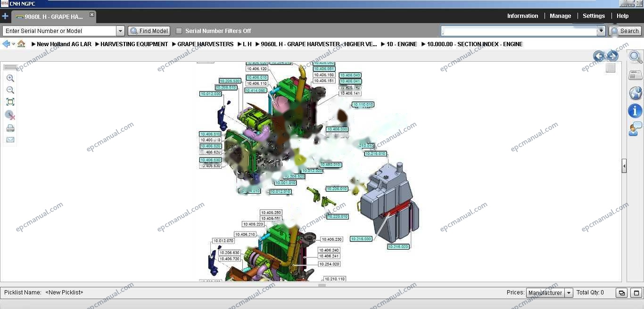Select callout 10.254.020 on lower diagram

pyautogui.click(x=329, y=264)
